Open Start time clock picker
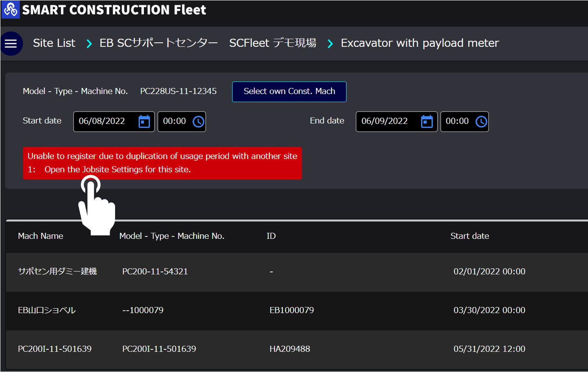This screenshot has height=372, width=588. point(198,121)
